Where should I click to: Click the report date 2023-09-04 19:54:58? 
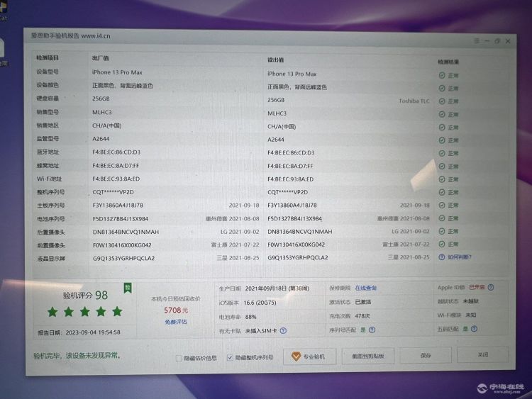pyautogui.click(x=93, y=332)
